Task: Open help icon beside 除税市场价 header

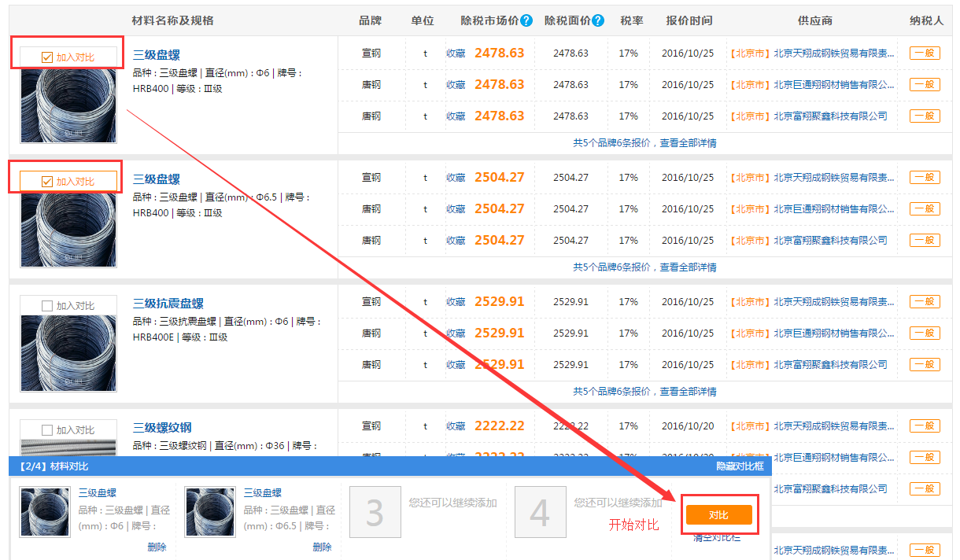Action: [526, 20]
